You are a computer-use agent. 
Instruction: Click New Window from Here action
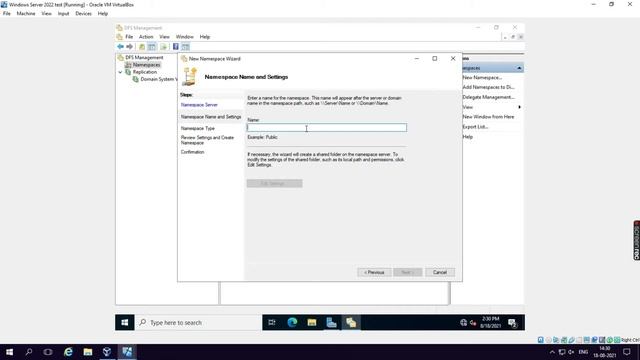click(x=488, y=117)
